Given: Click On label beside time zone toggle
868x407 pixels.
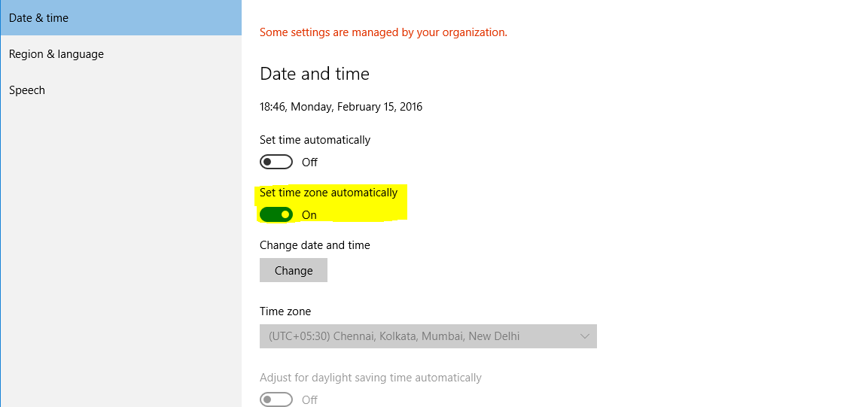Looking at the screenshot, I should tap(309, 215).
